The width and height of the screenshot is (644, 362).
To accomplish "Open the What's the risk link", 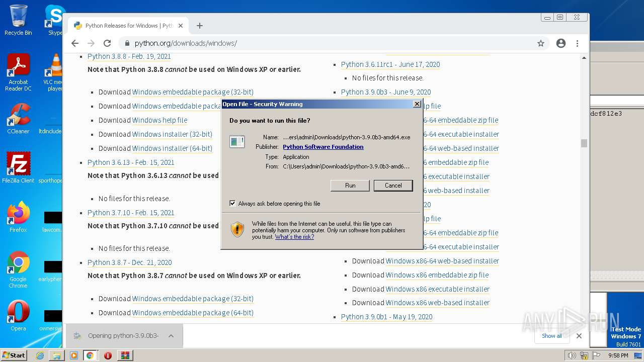I will [x=294, y=237].
